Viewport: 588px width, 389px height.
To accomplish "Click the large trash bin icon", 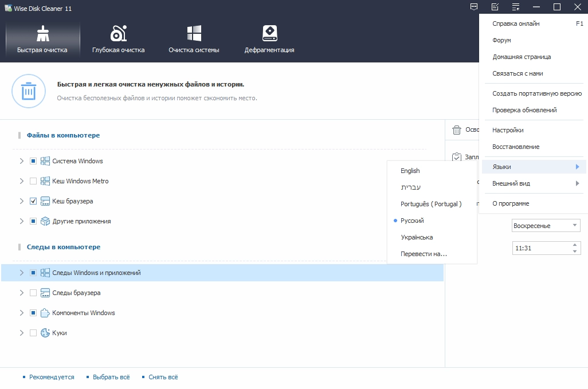I will pyautogui.click(x=28, y=91).
